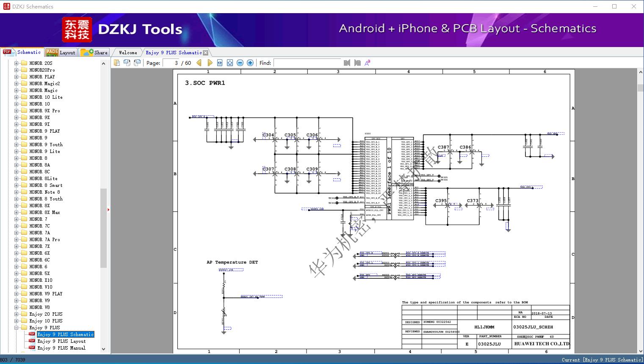Select the HONOR 7A Pro folder
The width and height of the screenshot is (644, 364).
point(44,239)
